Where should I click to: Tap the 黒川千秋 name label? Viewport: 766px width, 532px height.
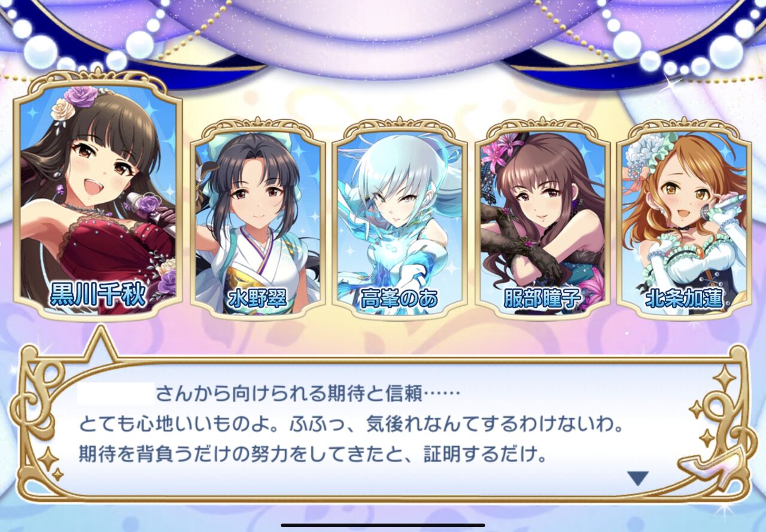pyautogui.click(x=98, y=294)
